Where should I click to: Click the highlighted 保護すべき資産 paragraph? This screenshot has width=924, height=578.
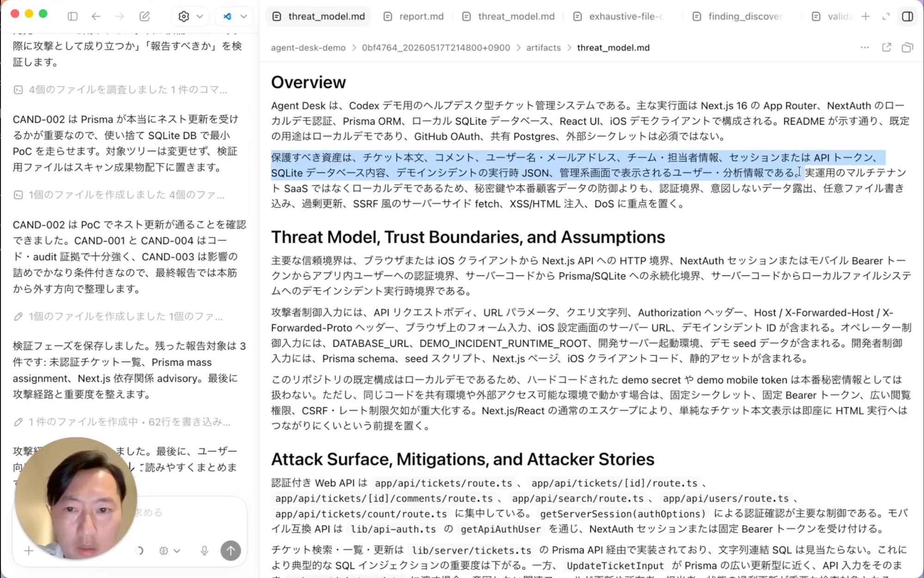tap(578, 165)
